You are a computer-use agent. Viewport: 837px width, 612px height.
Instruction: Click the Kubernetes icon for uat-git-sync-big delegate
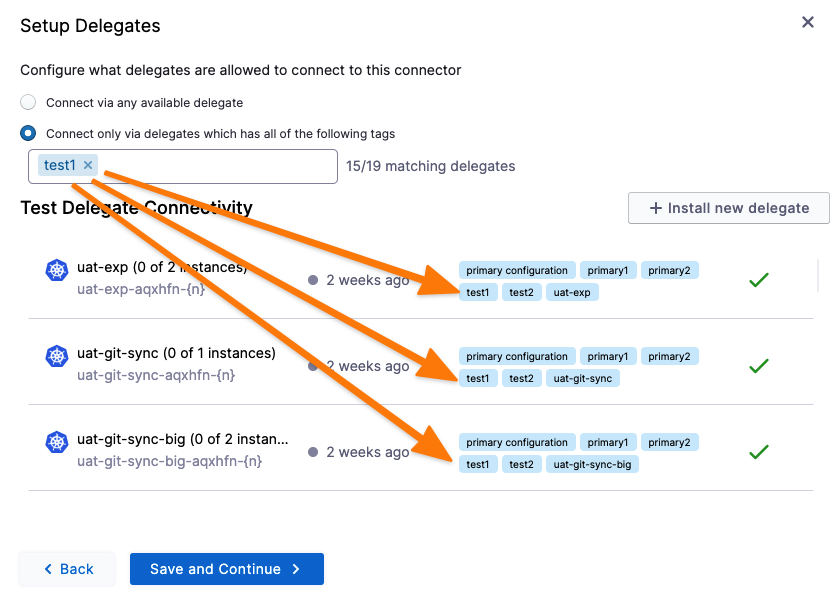pyautogui.click(x=56, y=442)
